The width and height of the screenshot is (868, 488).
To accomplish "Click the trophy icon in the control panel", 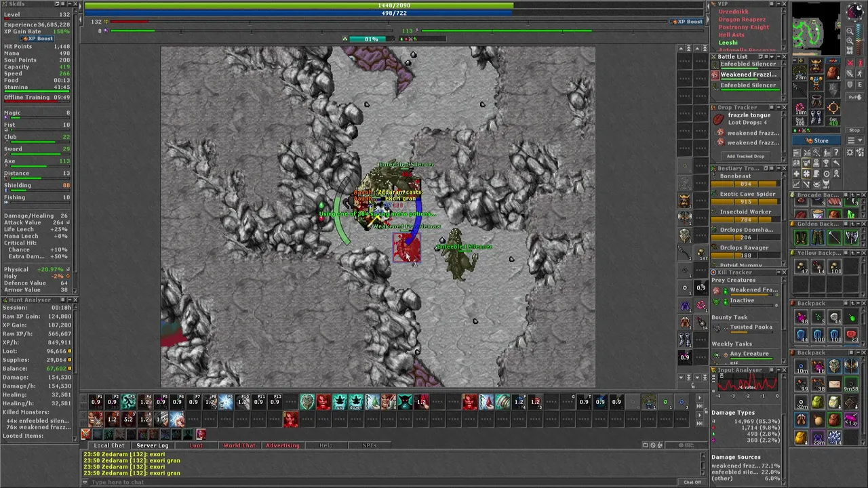I will point(826,162).
